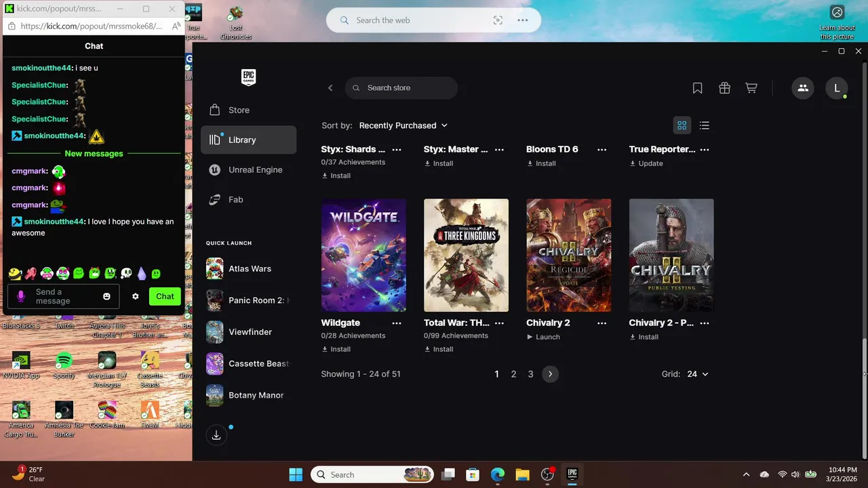Viewport: 868px width, 488px height.
Task: Go to library page 2
Action: click(x=513, y=374)
